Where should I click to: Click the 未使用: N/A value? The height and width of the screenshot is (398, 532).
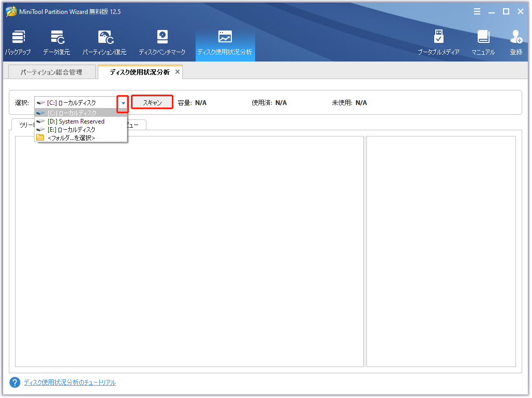(361, 103)
